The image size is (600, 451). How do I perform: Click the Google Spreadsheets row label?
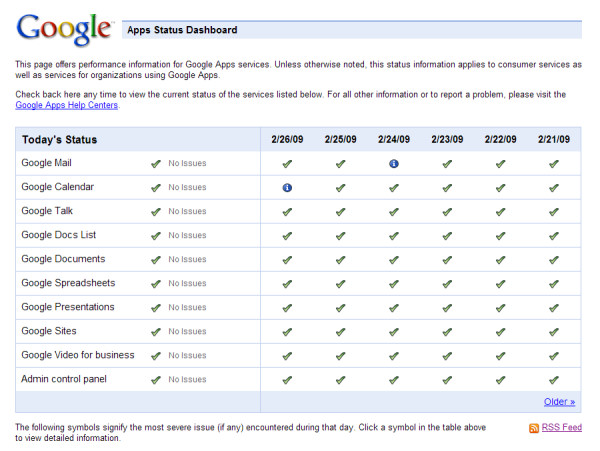(68, 283)
